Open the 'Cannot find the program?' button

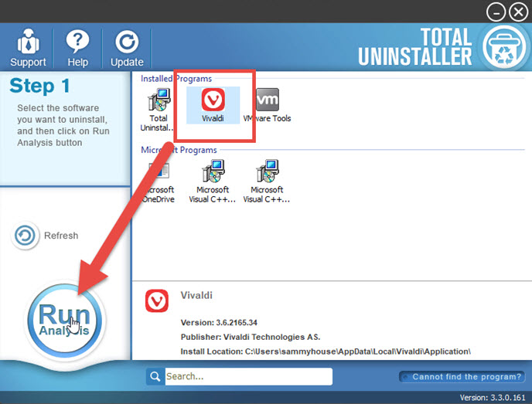[462, 376]
